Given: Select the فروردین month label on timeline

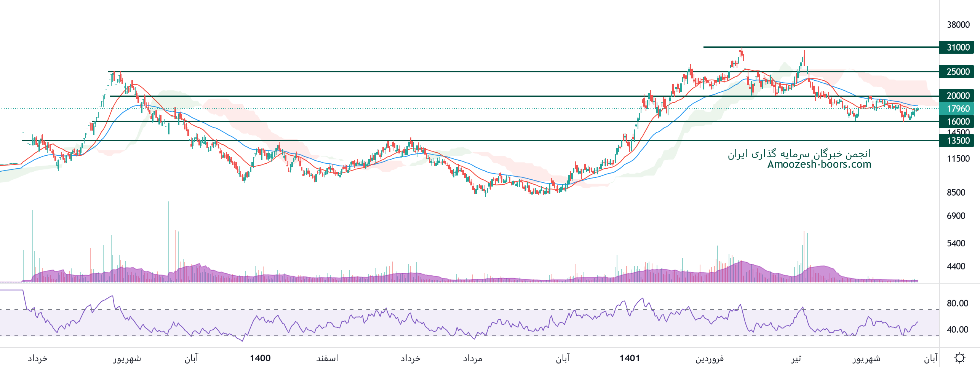Looking at the screenshot, I should (x=710, y=358).
